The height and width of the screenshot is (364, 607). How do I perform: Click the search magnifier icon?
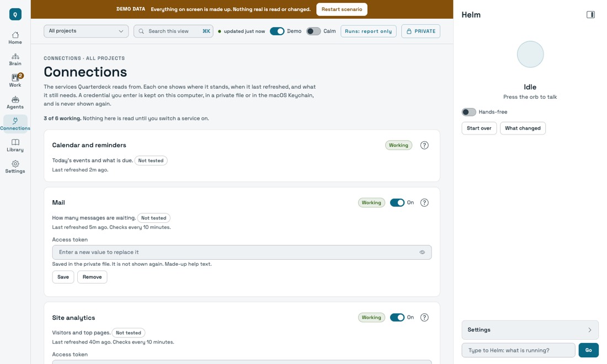pyautogui.click(x=141, y=31)
